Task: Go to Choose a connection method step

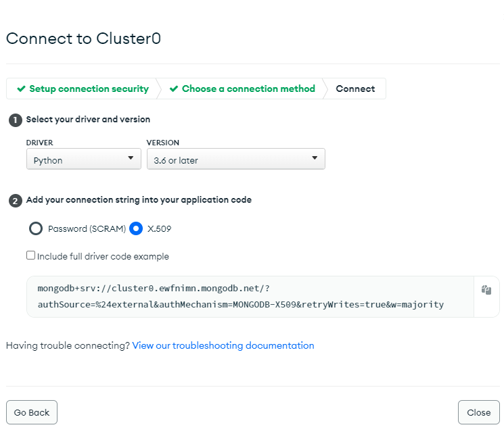Action: pos(242,89)
